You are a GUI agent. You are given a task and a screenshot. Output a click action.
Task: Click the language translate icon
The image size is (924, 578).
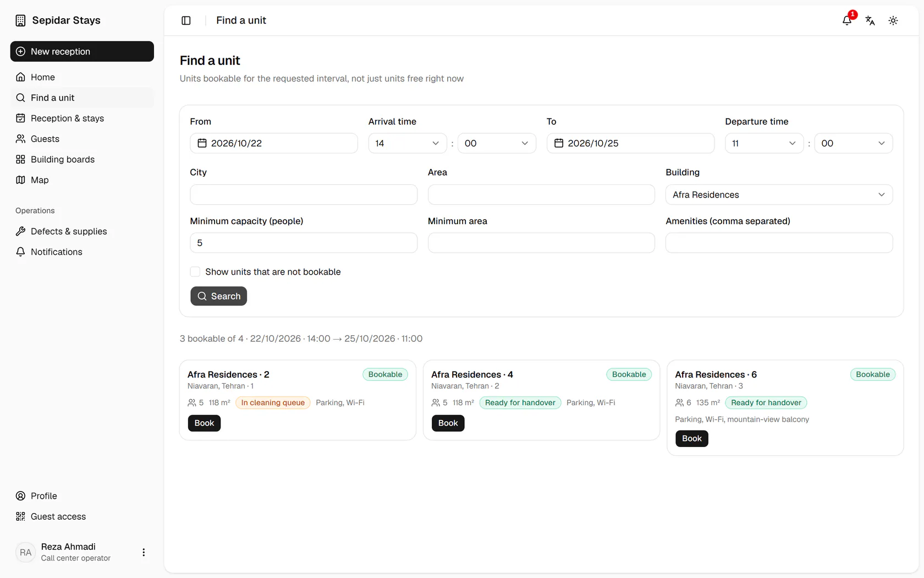tap(870, 20)
